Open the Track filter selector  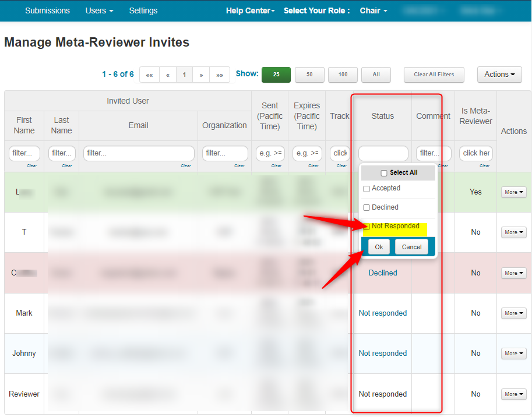pos(340,153)
